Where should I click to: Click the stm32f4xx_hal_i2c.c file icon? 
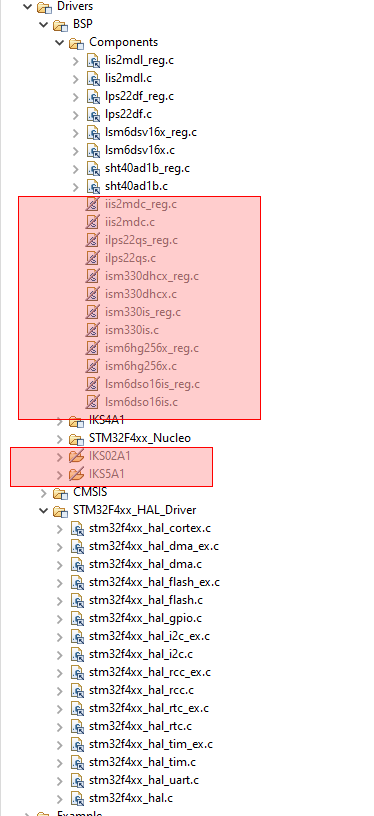77,655
